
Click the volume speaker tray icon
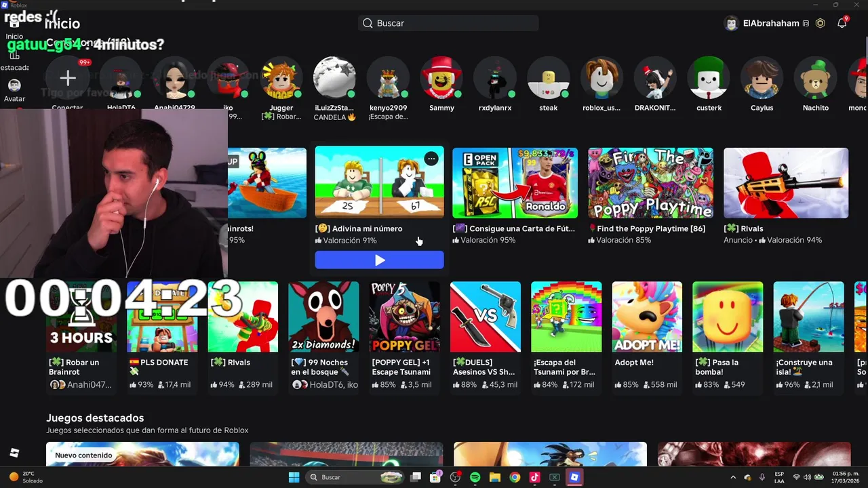coord(807,477)
